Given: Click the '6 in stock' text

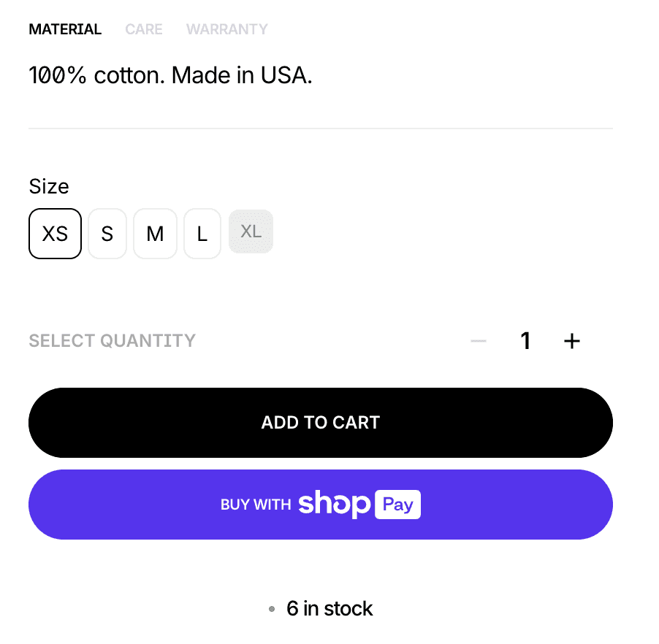Looking at the screenshot, I should click(329, 609).
